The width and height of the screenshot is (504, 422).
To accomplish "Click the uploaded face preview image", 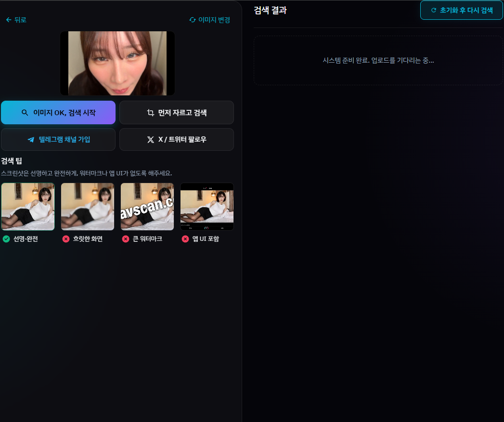I will (117, 64).
